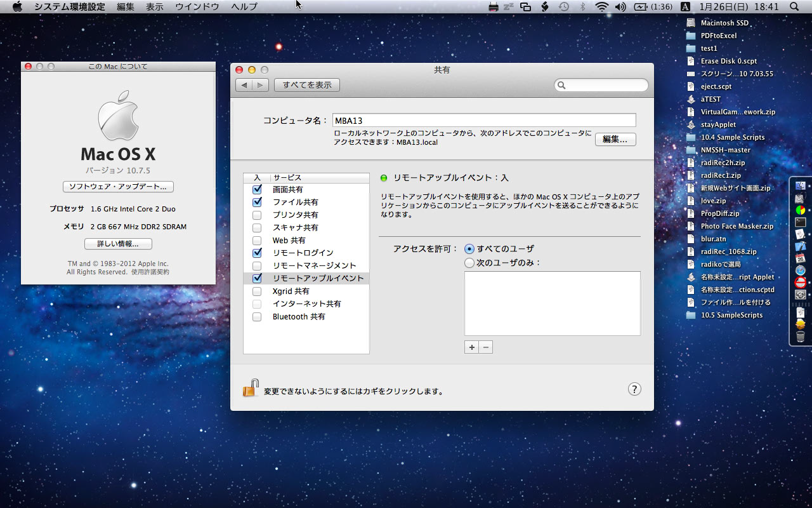
Task: Select Macintosh SSD desktop drive
Action: point(717,23)
